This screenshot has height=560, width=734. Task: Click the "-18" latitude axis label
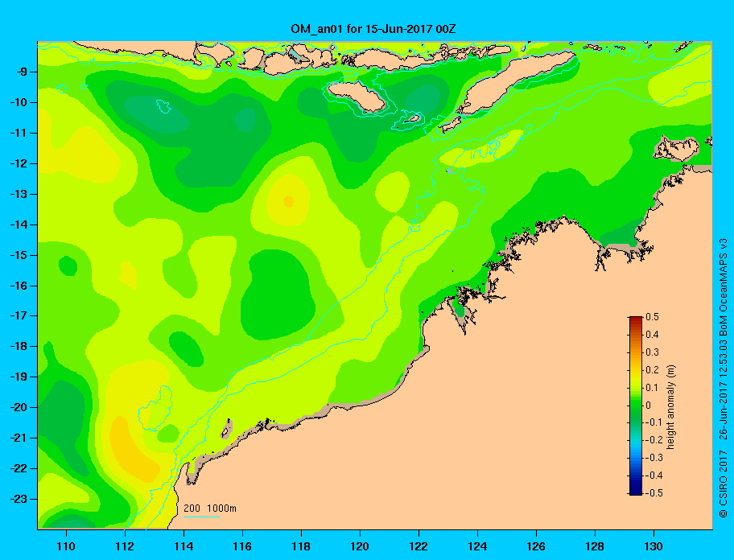(x=19, y=346)
